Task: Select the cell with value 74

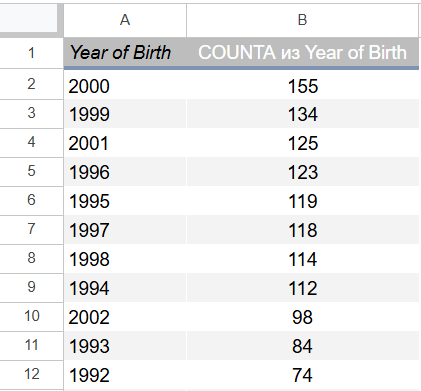Action: click(x=302, y=375)
